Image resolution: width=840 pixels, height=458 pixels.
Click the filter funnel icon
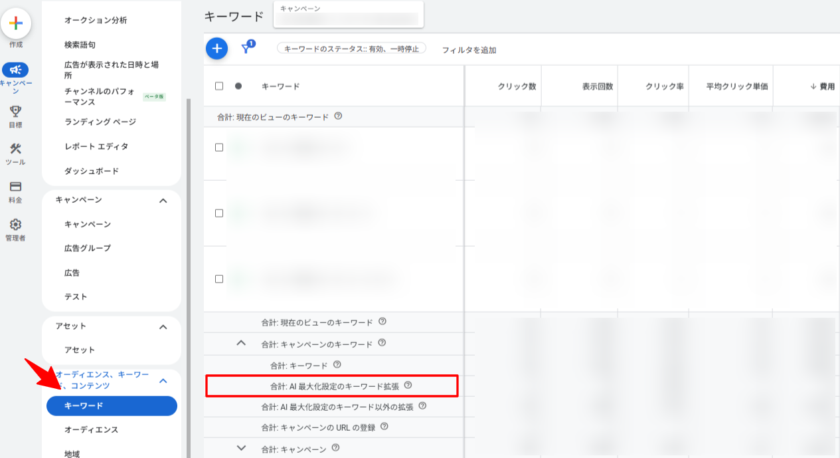[x=247, y=48]
